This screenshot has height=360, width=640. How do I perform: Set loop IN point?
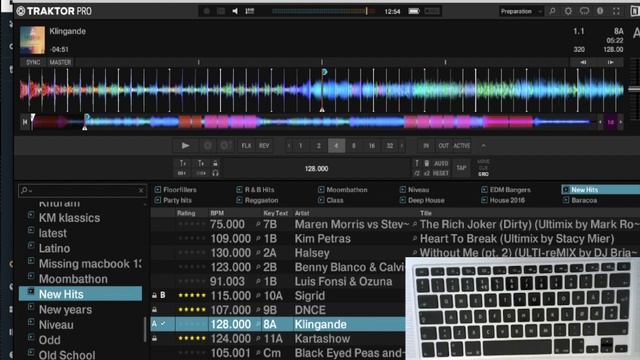pyautogui.click(x=426, y=146)
